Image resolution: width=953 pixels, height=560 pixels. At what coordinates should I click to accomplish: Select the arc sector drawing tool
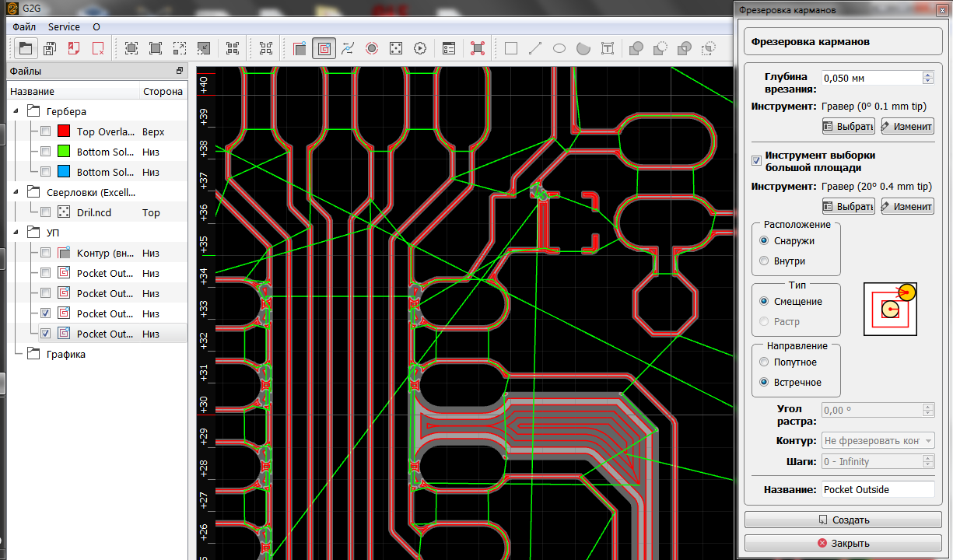[x=583, y=48]
